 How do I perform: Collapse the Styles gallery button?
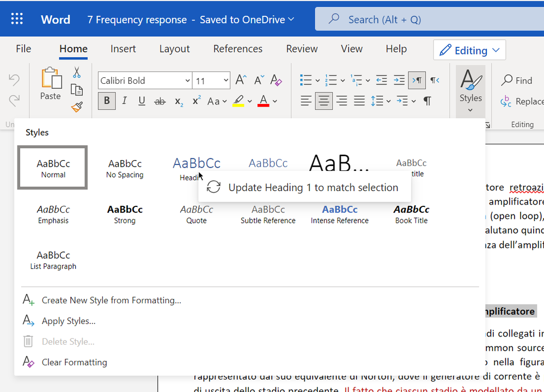pyautogui.click(x=470, y=91)
